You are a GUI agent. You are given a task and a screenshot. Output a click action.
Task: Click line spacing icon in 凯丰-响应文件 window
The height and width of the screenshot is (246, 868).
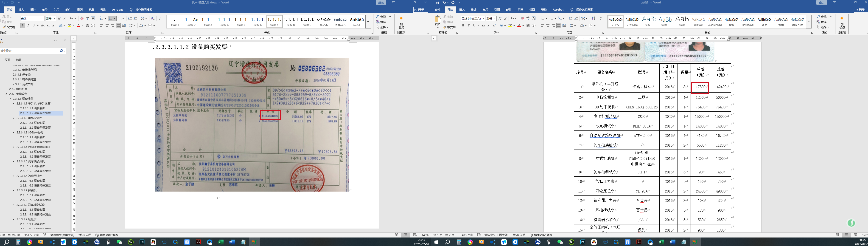131,26
